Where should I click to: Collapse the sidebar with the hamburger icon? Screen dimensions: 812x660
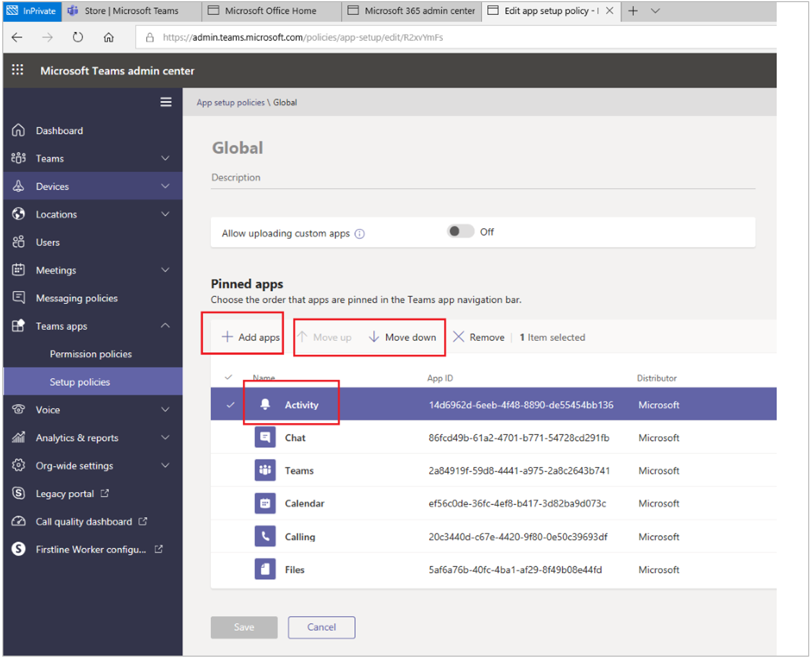166,102
